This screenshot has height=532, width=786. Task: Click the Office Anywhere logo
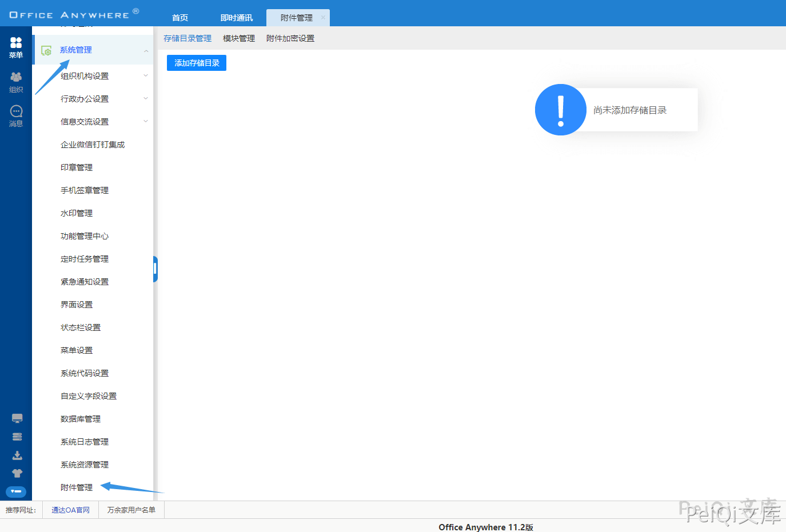point(74,14)
